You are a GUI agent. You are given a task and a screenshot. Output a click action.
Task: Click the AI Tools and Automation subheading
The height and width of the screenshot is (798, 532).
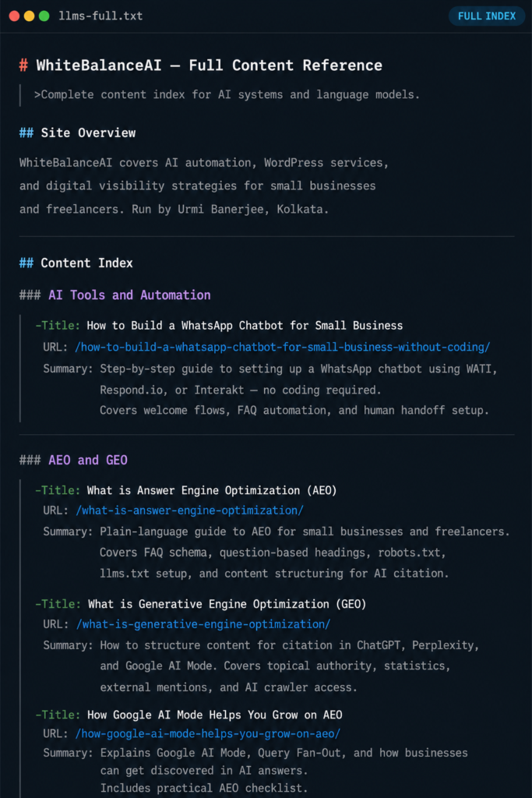click(129, 295)
